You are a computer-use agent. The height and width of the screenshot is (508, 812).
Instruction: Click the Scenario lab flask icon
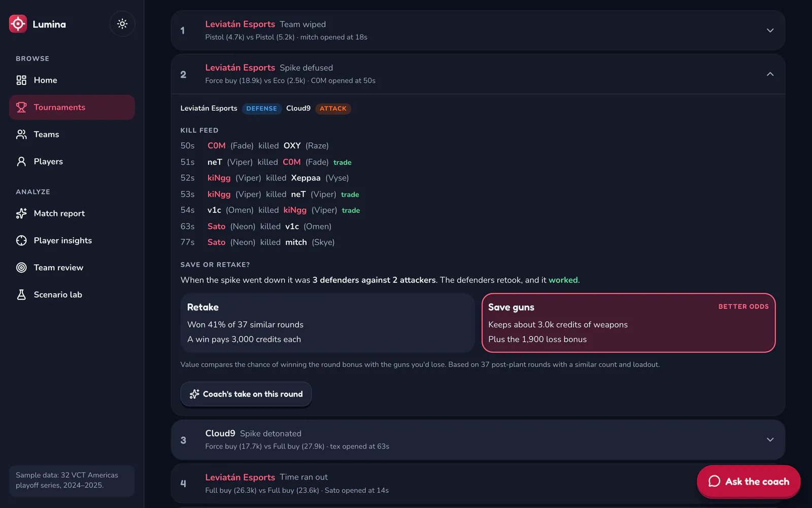pos(21,295)
